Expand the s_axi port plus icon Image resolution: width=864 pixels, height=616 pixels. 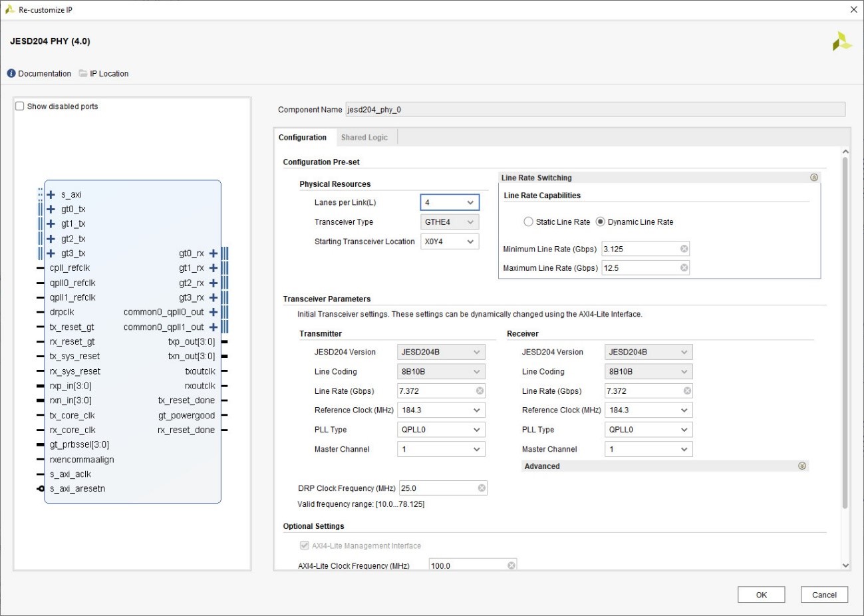51,195
